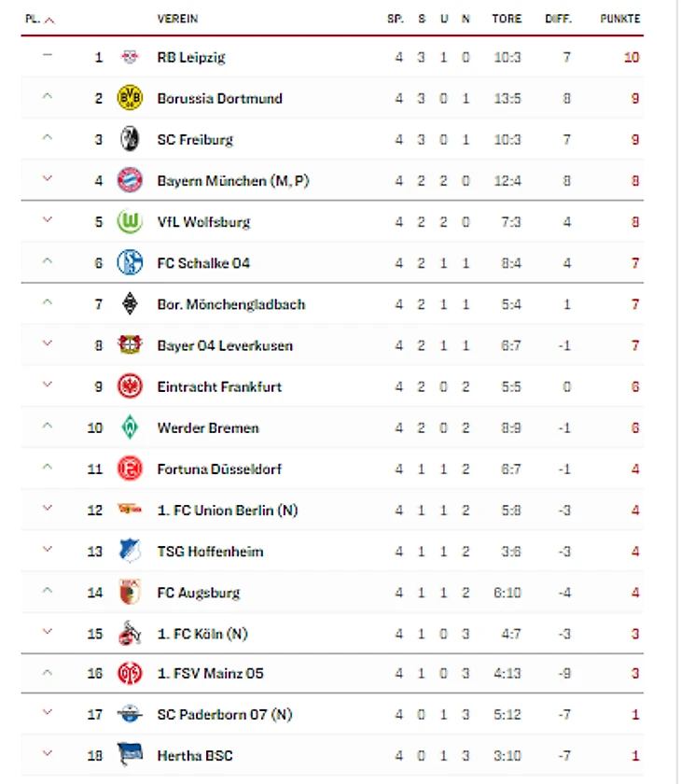Sort standings by PUNKTE column header

pyautogui.click(x=620, y=19)
